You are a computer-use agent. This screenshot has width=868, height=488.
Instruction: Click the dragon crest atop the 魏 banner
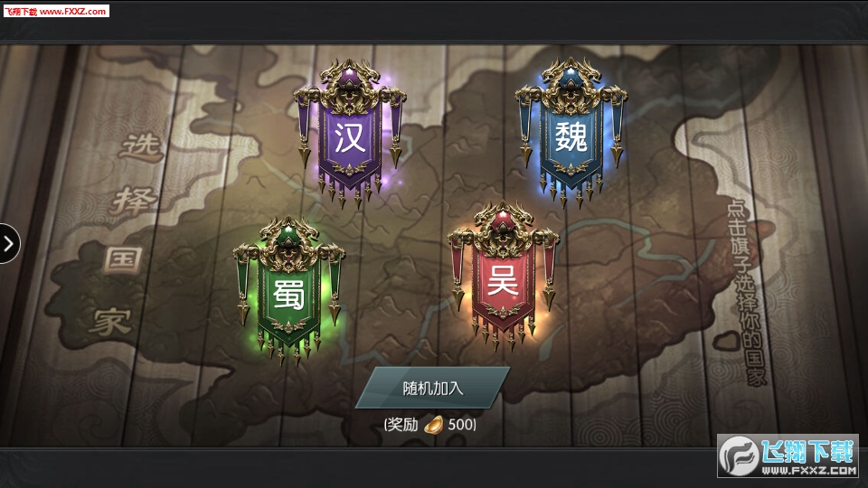tap(571, 84)
